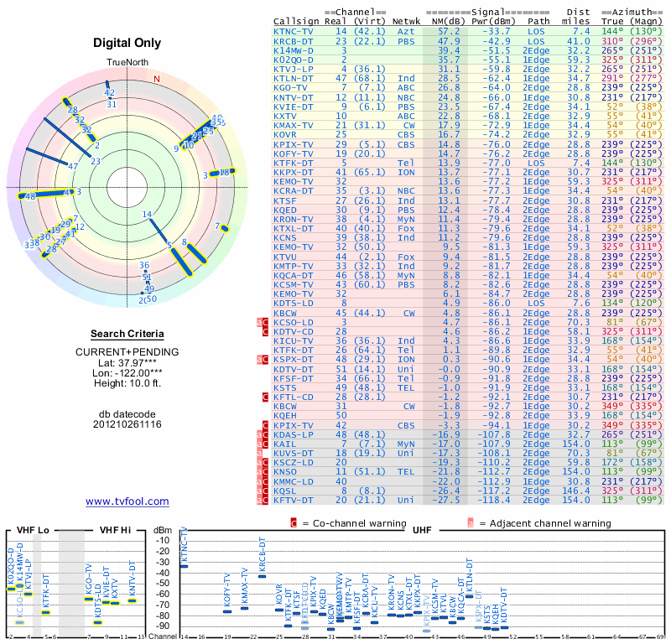Click the KMMC-LD callsign in the table
Viewport: 671px width, 644px height.
(294, 481)
